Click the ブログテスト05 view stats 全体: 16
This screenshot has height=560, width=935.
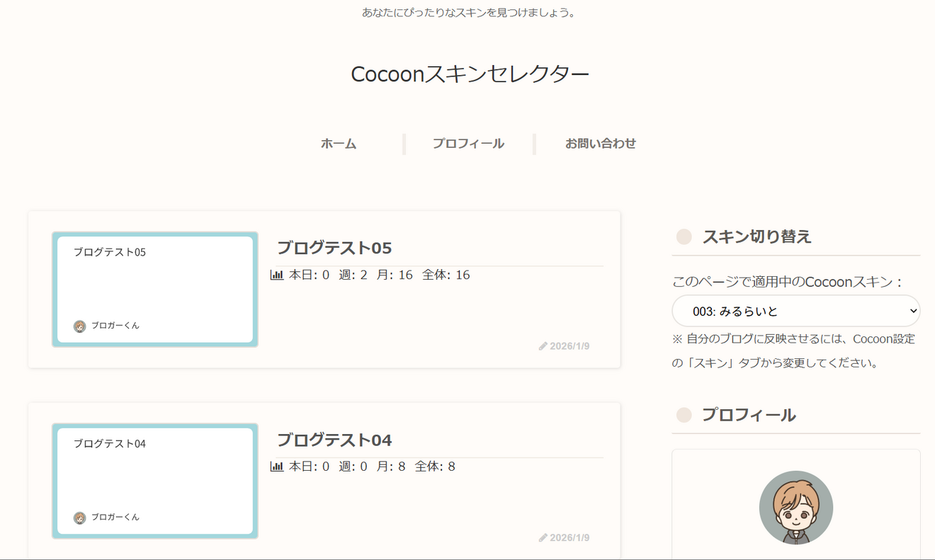(446, 275)
